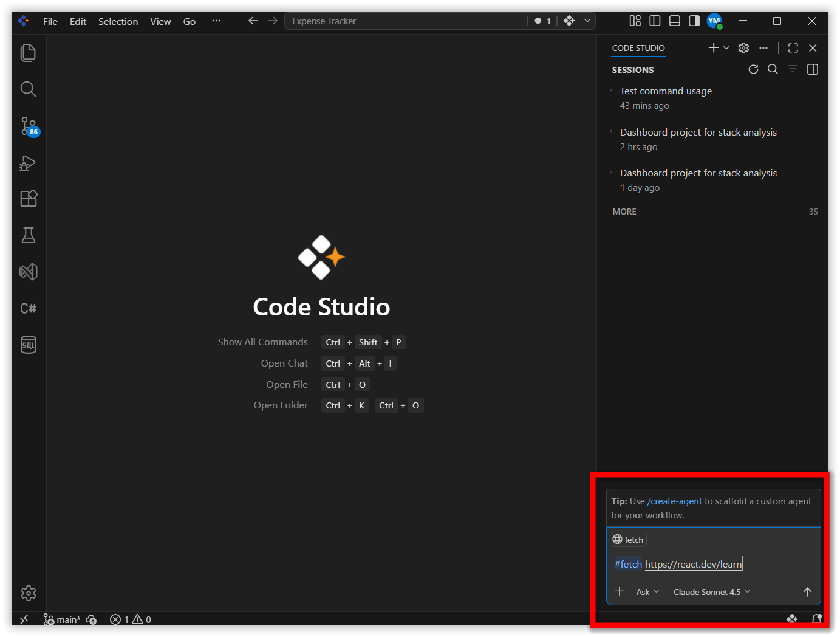Open the Extensions view
This screenshot has width=840, height=637.
[x=28, y=199]
